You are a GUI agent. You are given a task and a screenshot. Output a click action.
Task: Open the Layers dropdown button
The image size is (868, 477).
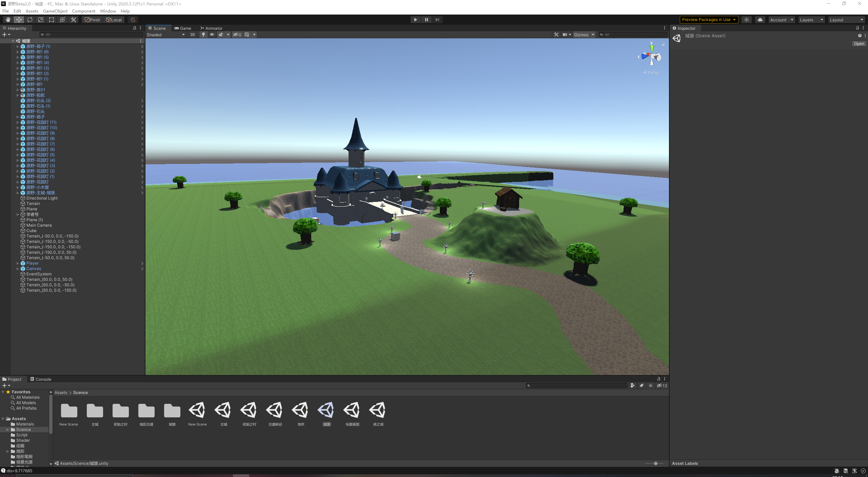pyautogui.click(x=811, y=20)
